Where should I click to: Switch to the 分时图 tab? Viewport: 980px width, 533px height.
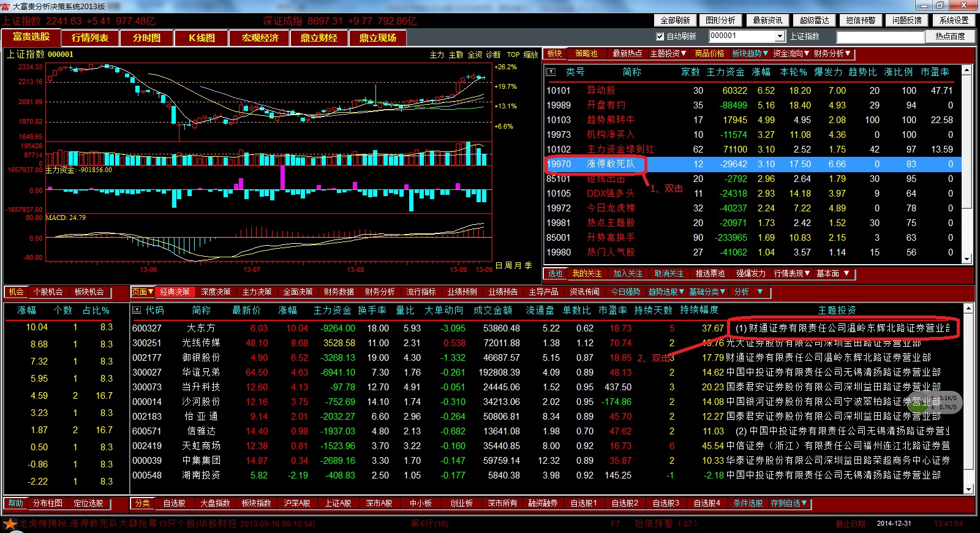coord(147,38)
